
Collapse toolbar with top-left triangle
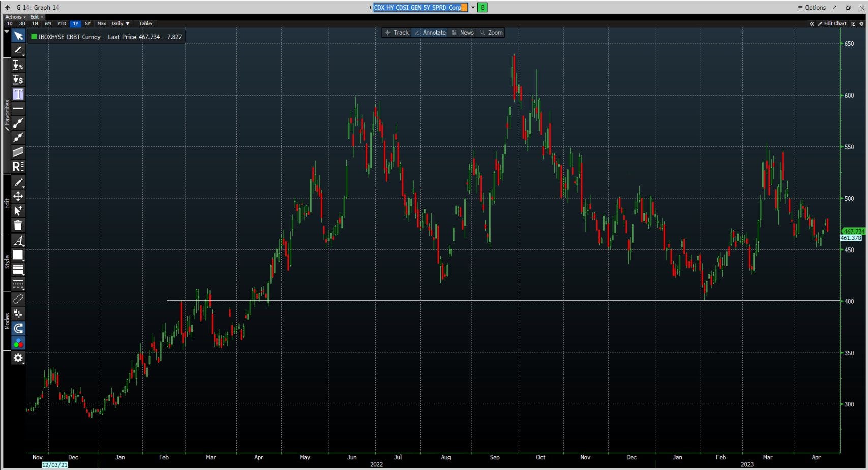tap(7, 32)
